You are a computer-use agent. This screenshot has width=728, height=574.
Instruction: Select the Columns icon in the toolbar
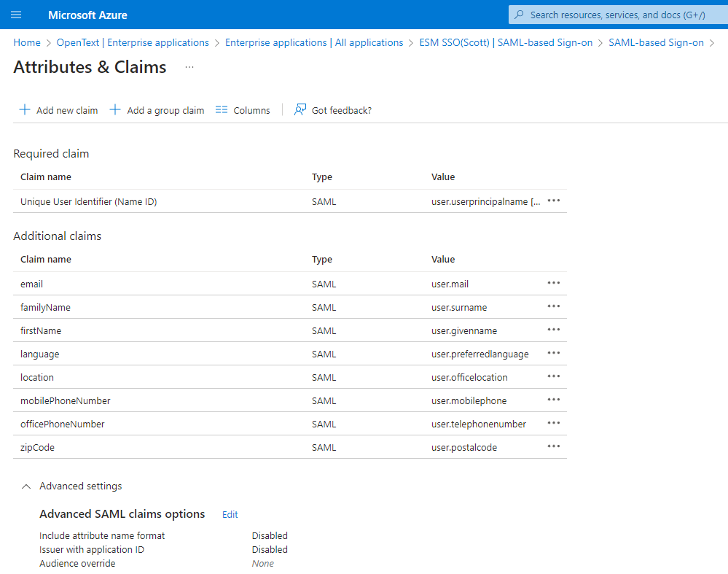pyautogui.click(x=222, y=109)
